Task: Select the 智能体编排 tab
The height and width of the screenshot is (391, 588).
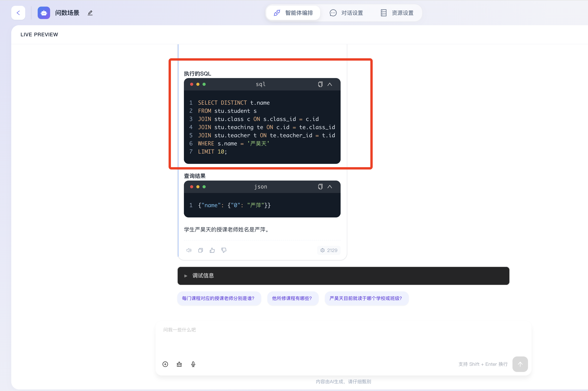Action: point(293,13)
